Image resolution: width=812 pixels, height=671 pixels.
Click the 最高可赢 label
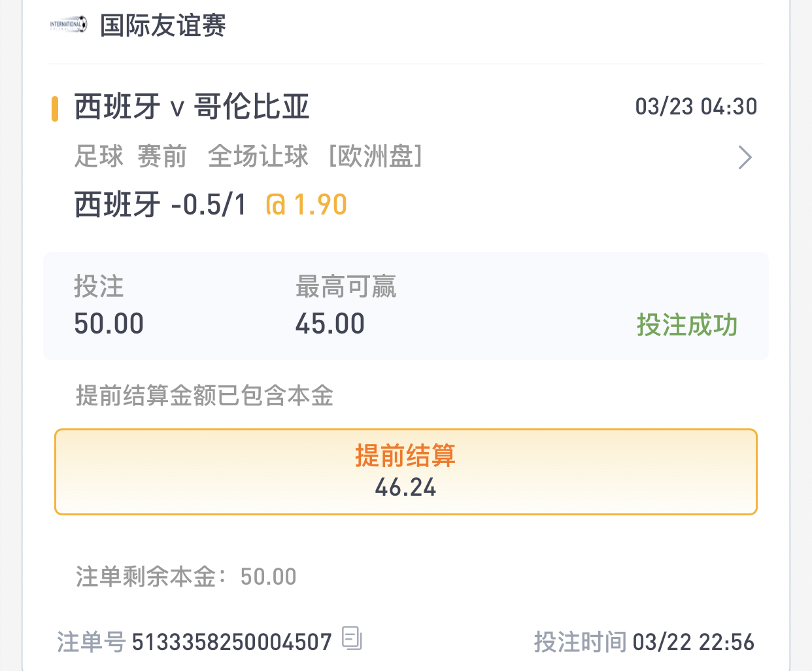click(x=346, y=286)
